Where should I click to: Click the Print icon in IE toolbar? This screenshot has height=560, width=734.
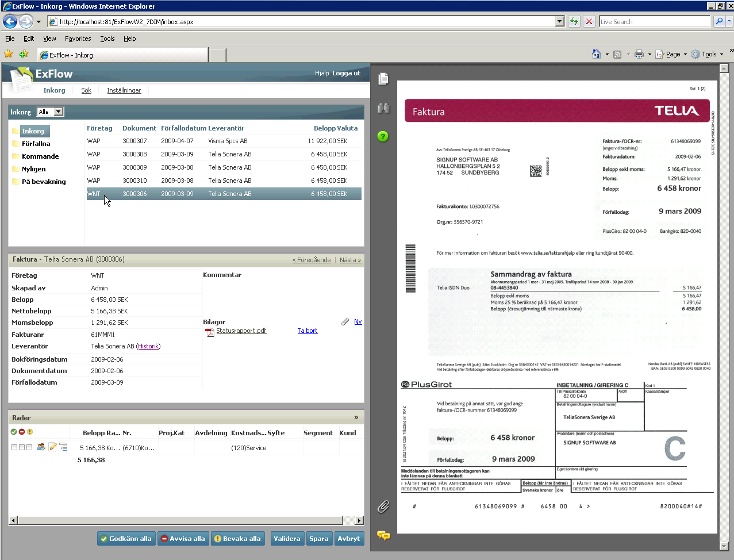point(639,54)
